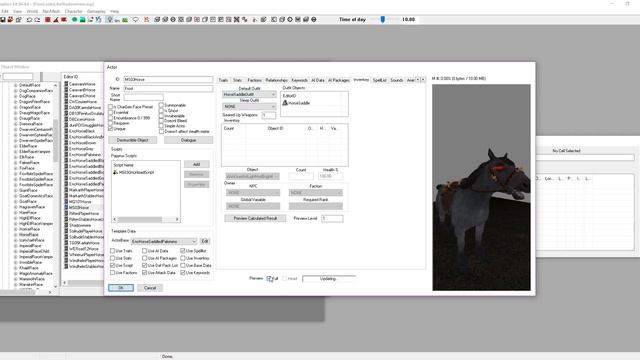Expand the HorseRace tree node

point(16,235)
